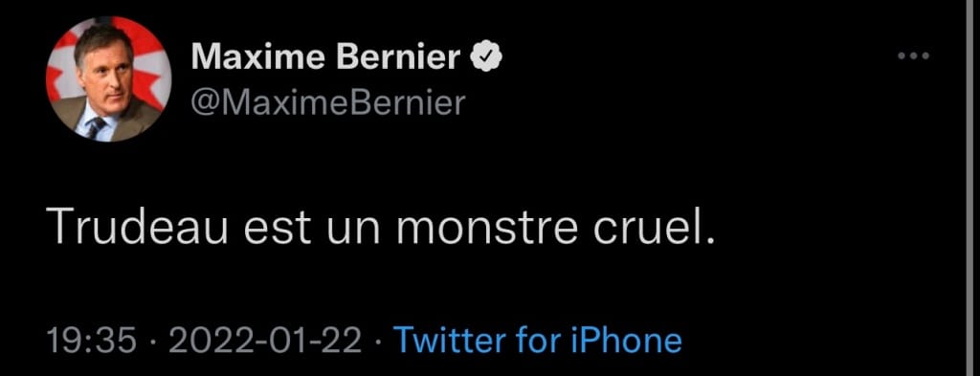Open the three-dot more options menu

(x=914, y=56)
